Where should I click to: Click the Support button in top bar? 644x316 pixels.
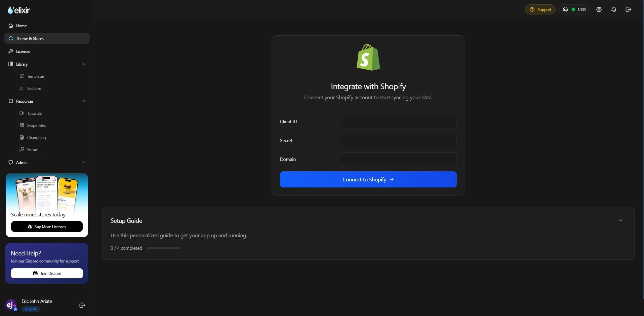(x=540, y=9)
